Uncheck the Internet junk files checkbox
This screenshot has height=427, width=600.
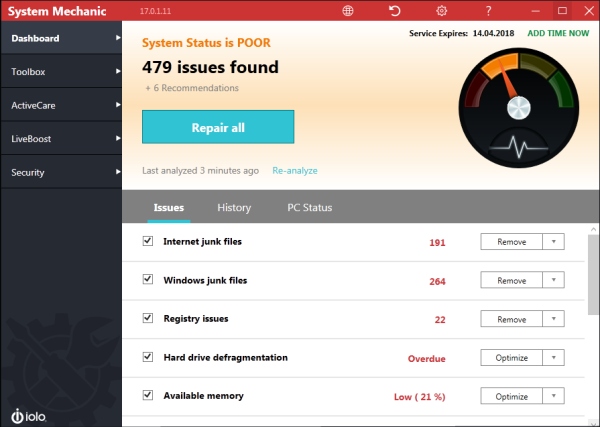[148, 241]
